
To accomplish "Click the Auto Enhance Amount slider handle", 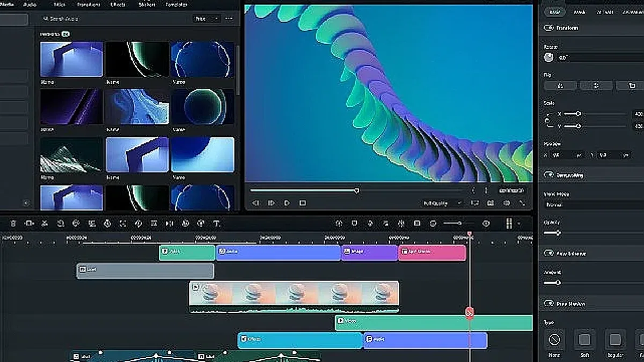I will [x=558, y=282].
